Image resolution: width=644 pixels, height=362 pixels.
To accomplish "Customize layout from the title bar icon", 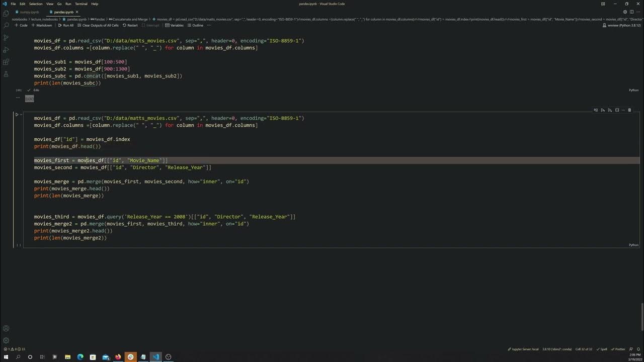I will point(603,4).
